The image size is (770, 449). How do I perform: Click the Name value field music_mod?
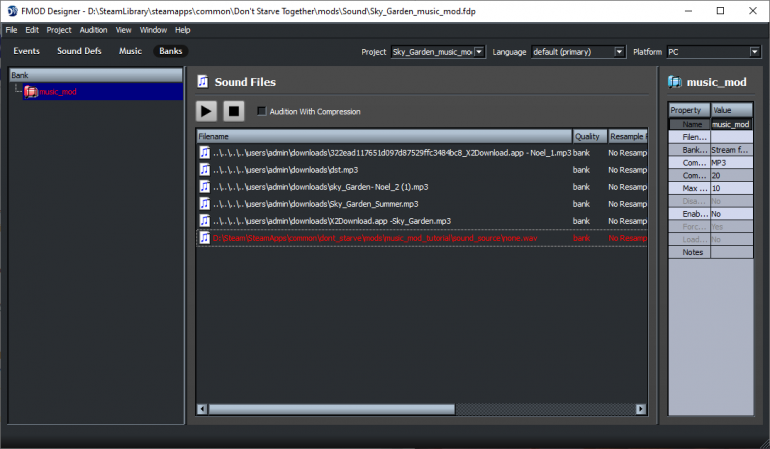tap(732, 124)
